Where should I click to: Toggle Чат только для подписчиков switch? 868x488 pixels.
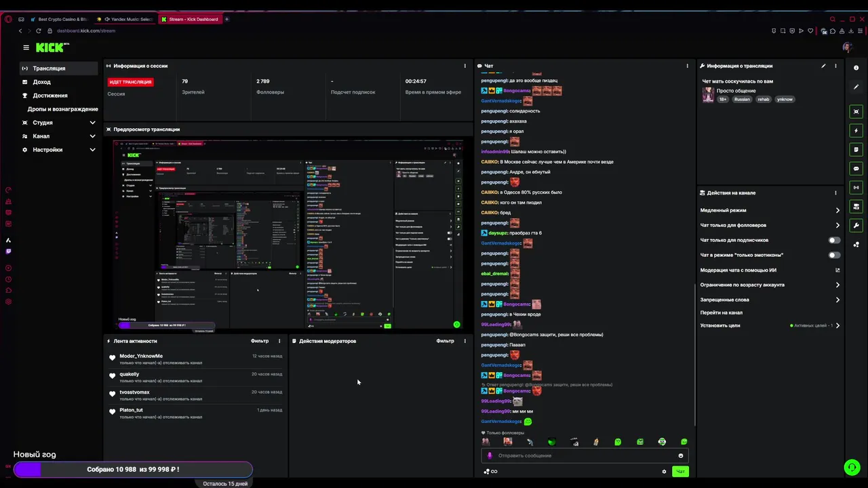[x=834, y=240]
